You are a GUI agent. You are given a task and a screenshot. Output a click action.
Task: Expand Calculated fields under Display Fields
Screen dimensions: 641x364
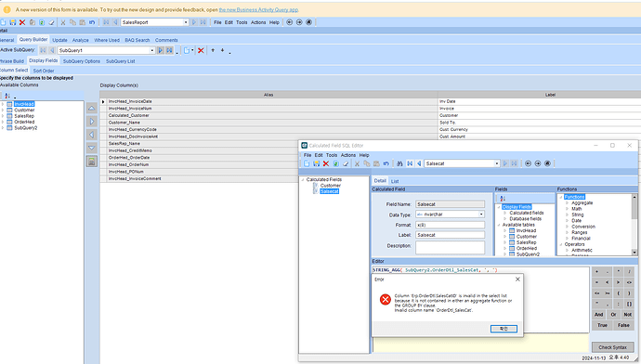click(505, 213)
